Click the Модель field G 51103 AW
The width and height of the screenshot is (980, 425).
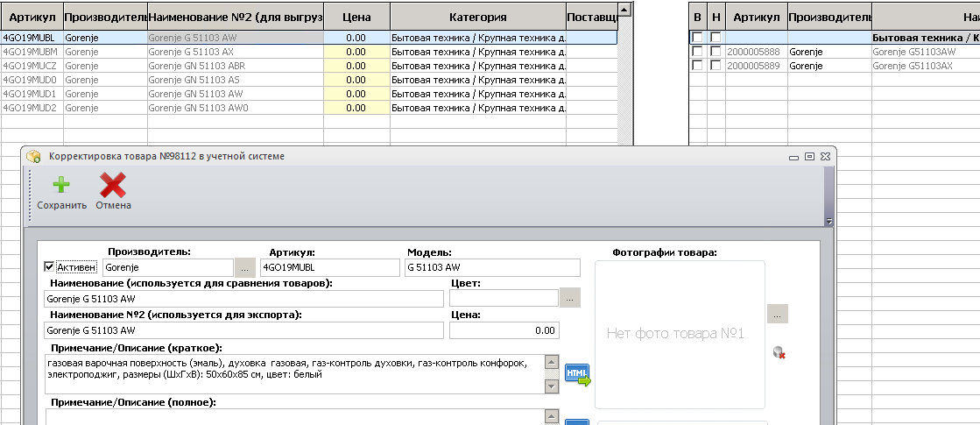492,268
